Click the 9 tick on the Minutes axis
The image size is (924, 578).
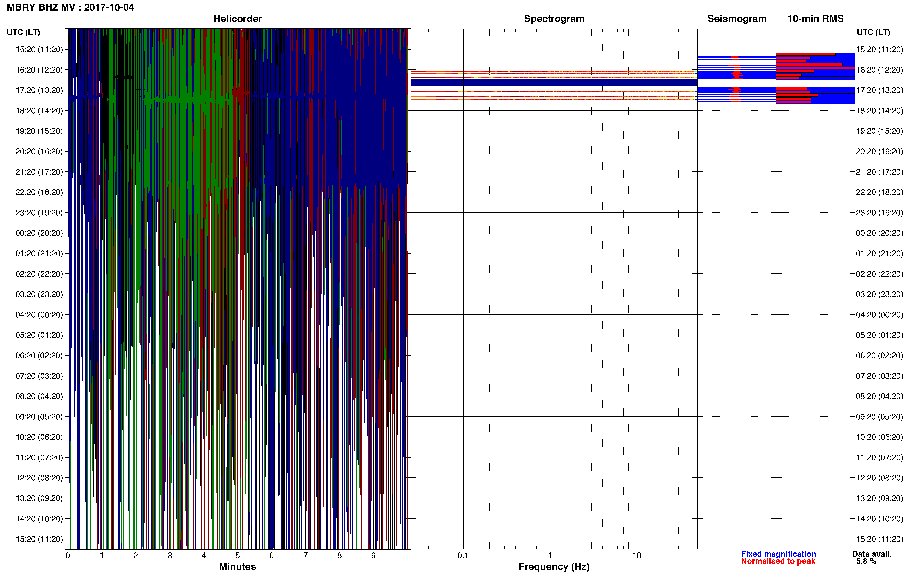point(373,556)
